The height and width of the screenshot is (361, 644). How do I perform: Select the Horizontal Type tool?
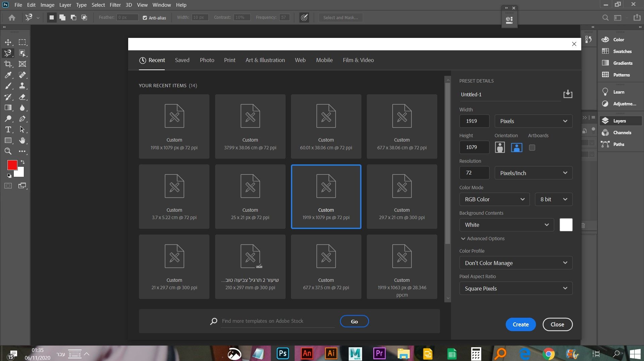point(8,130)
